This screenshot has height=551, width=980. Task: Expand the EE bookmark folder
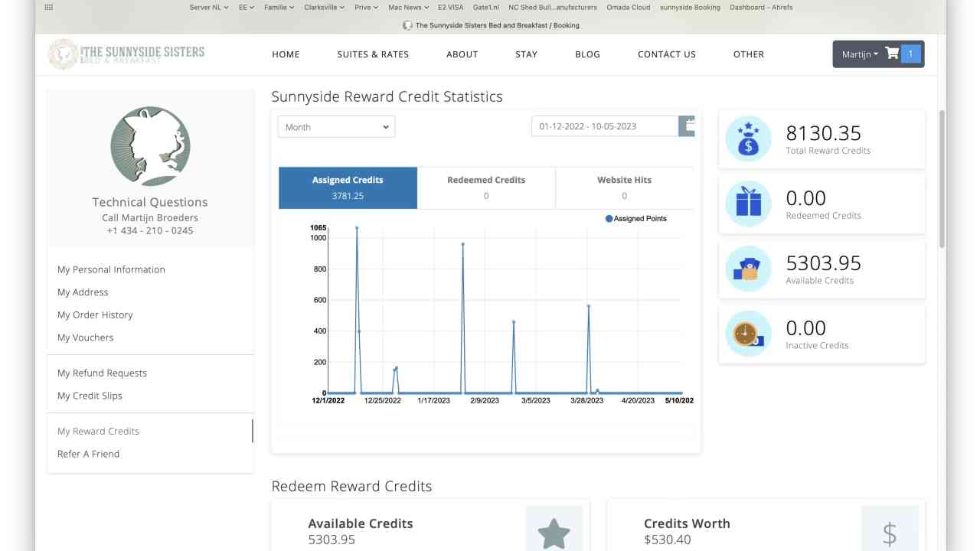[x=247, y=7]
